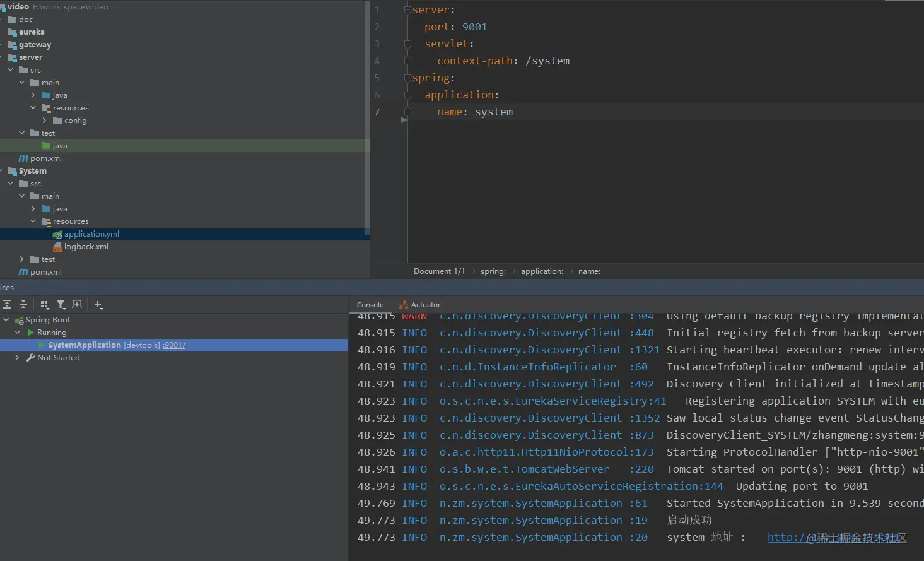Open the Filter options in Services toolbar
This screenshot has height=561, width=924.
point(61,304)
